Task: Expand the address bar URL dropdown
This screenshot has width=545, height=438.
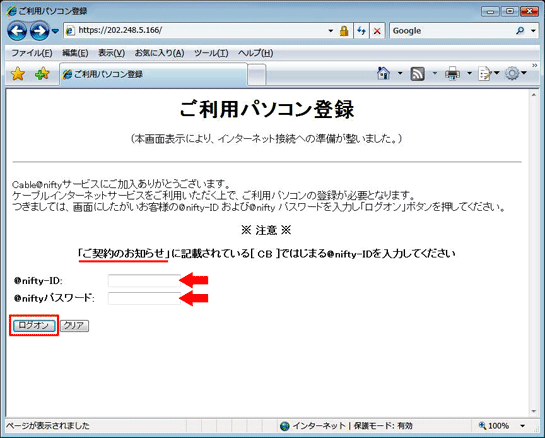Action: tap(331, 31)
